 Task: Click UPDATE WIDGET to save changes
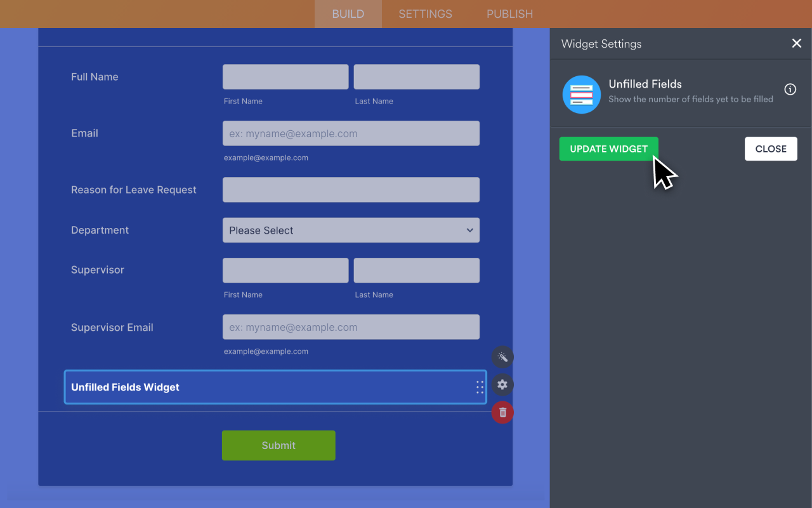pos(608,149)
